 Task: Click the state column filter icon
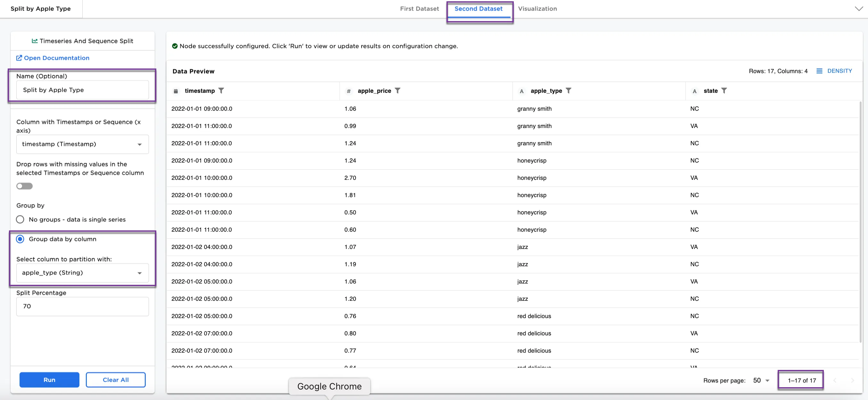[x=724, y=91]
